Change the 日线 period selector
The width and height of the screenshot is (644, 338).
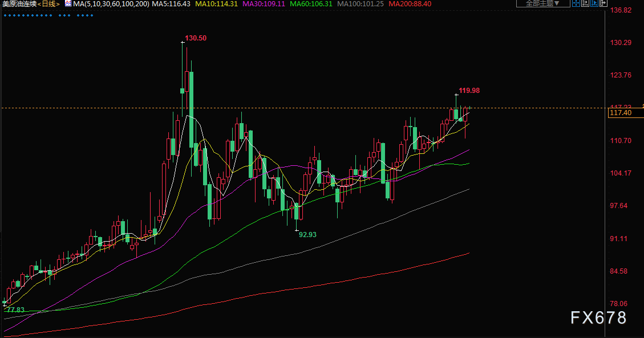point(49,3)
